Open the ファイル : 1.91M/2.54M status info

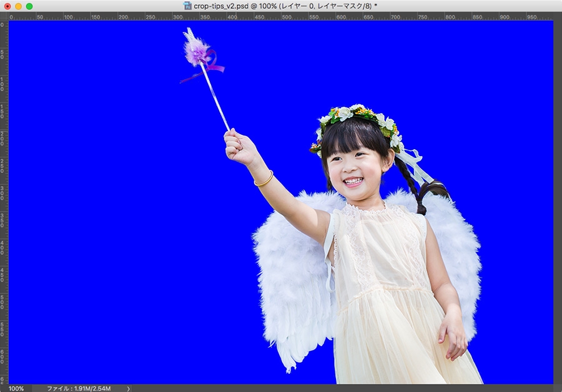point(79,388)
